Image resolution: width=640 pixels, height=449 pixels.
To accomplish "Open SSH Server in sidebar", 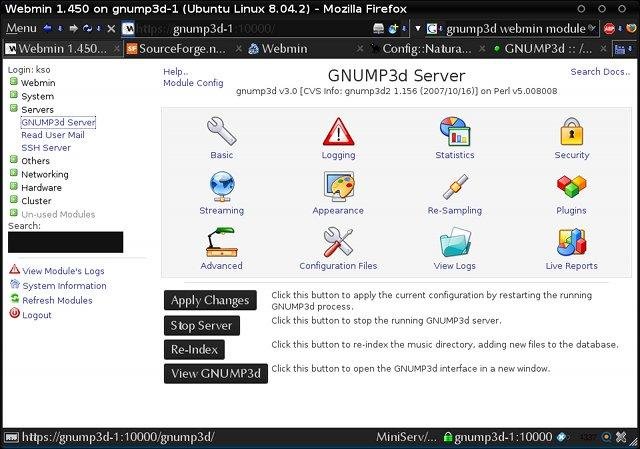I will [x=46, y=148].
